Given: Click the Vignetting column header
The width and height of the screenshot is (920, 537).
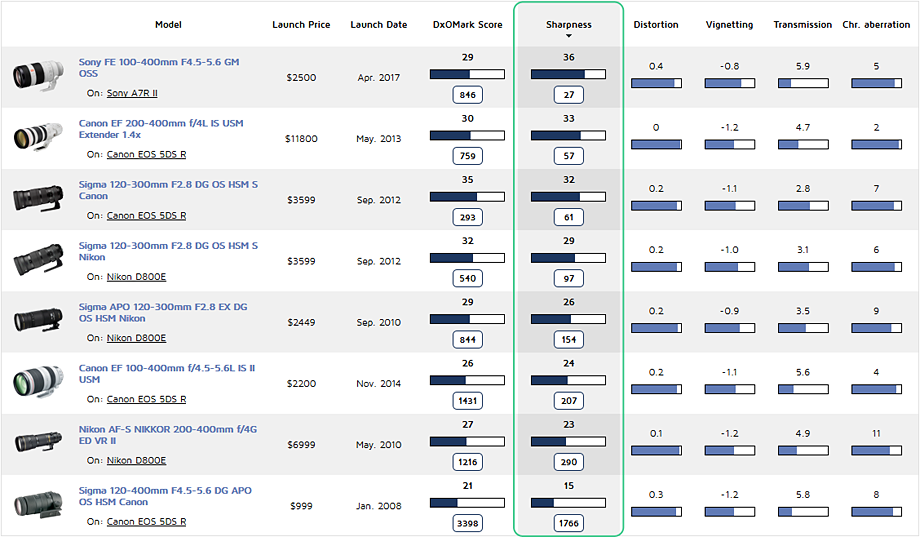Looking at the screenshot, I should [x=729, y=25].
